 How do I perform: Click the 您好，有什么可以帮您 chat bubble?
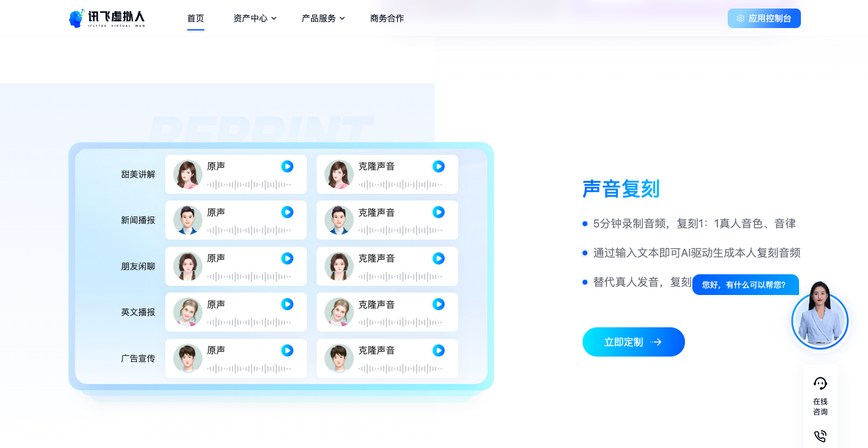(x=745, y=285)
